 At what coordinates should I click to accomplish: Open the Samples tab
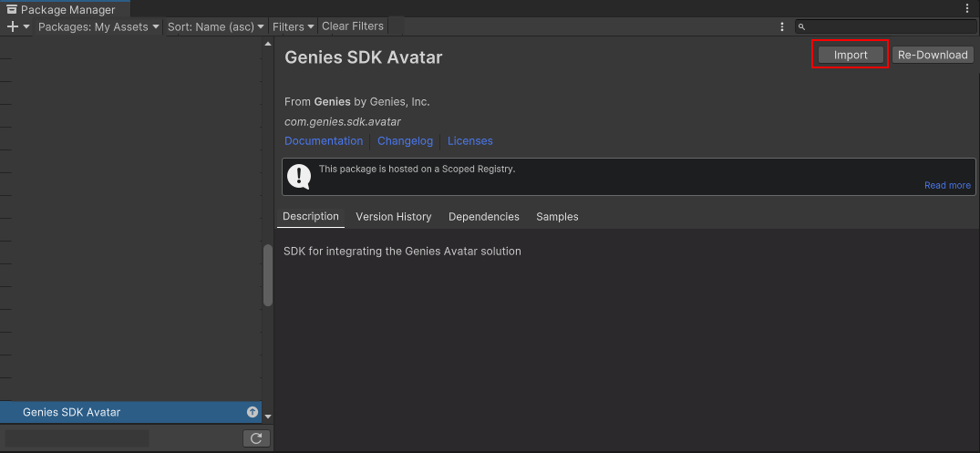click(557, 216)
